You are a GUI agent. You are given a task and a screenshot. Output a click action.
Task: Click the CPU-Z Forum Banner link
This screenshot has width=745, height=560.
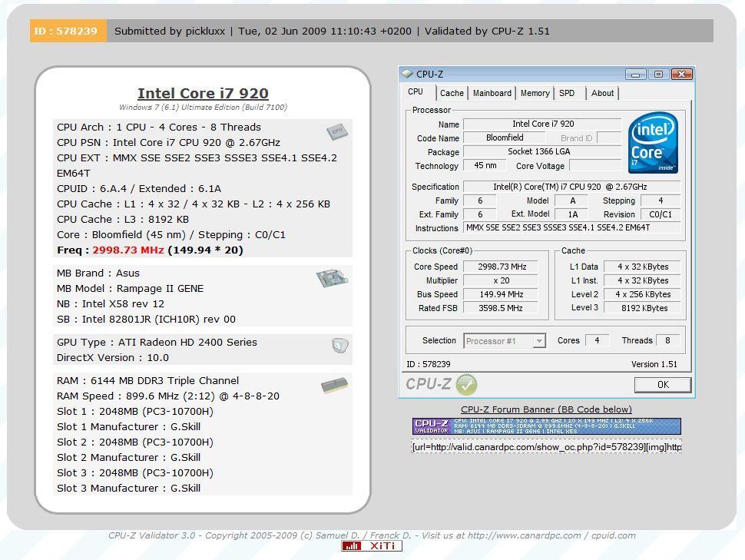tap(546, 409)
